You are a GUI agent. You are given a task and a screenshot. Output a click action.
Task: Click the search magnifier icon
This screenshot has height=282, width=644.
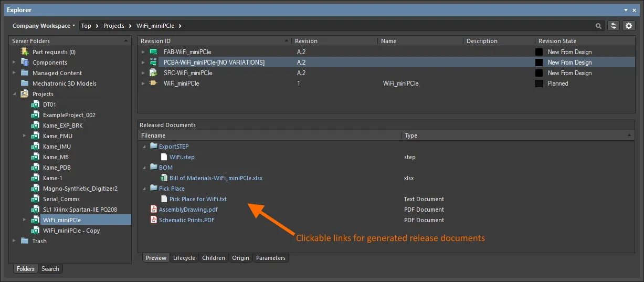(599, 26)
